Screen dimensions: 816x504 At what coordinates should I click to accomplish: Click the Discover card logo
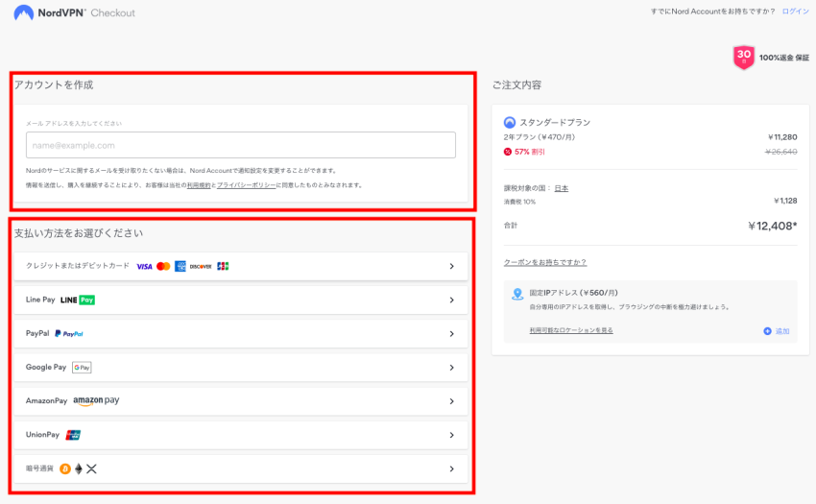coord(201,267)
